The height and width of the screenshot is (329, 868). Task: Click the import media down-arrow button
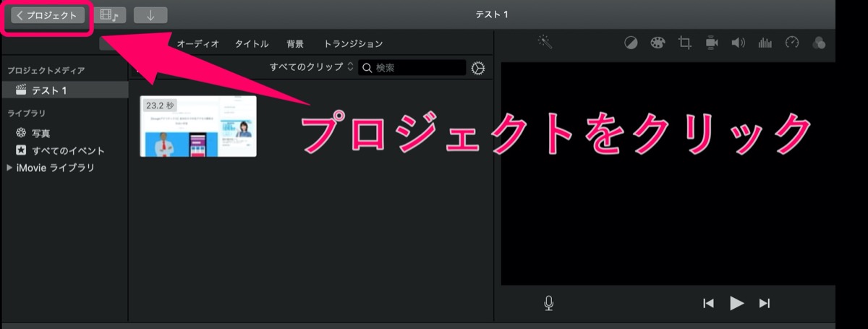click(150, 15)
